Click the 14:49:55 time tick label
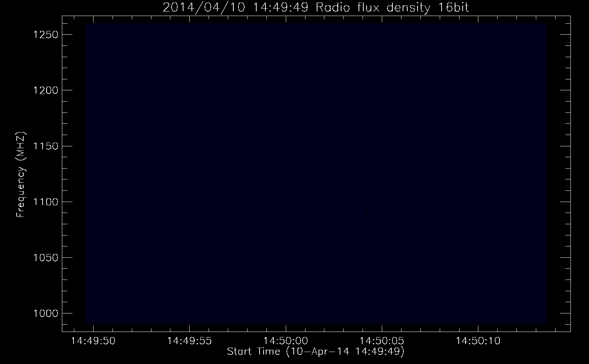The height and width of the screenshot is (364, 589). tap(189, 341)
